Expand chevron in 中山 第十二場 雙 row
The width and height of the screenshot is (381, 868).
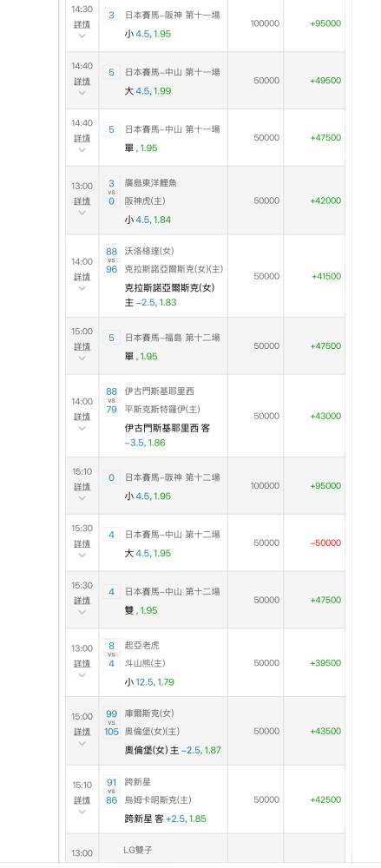(82, 612)
